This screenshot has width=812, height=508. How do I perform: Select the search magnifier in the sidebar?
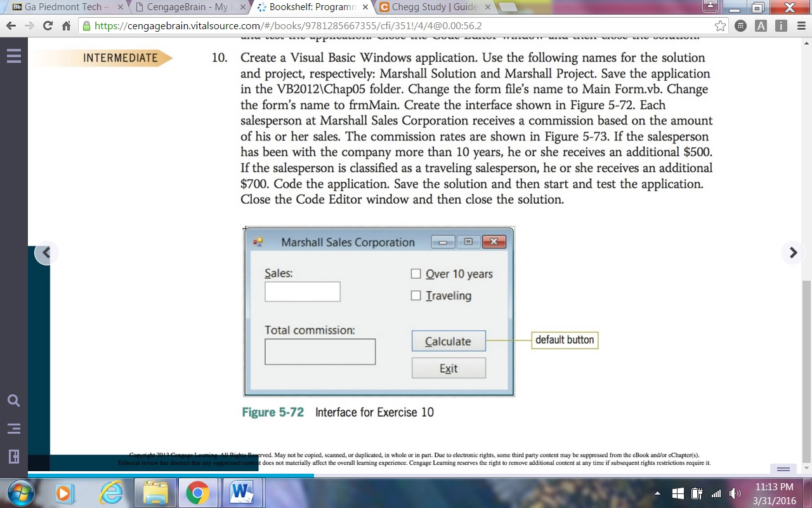(13, 400)
